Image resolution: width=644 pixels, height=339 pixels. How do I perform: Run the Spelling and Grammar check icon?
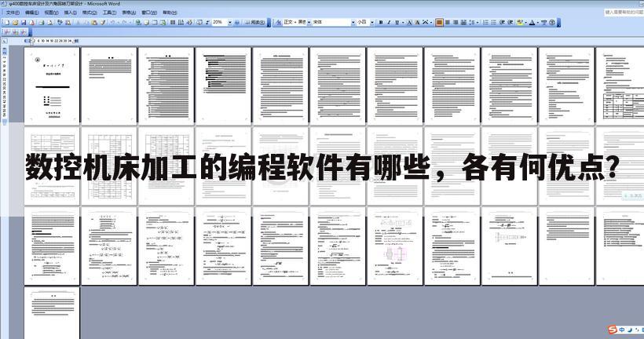(60, 23)
